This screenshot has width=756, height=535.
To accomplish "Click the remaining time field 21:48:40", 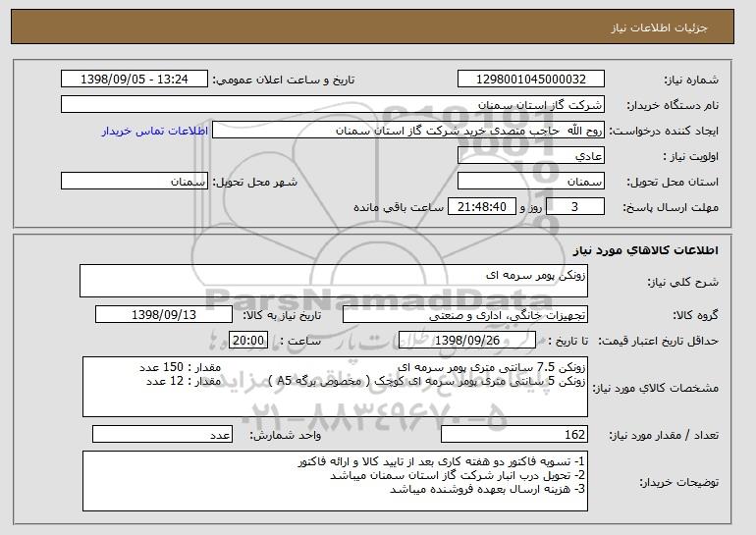I will point(482,207).
